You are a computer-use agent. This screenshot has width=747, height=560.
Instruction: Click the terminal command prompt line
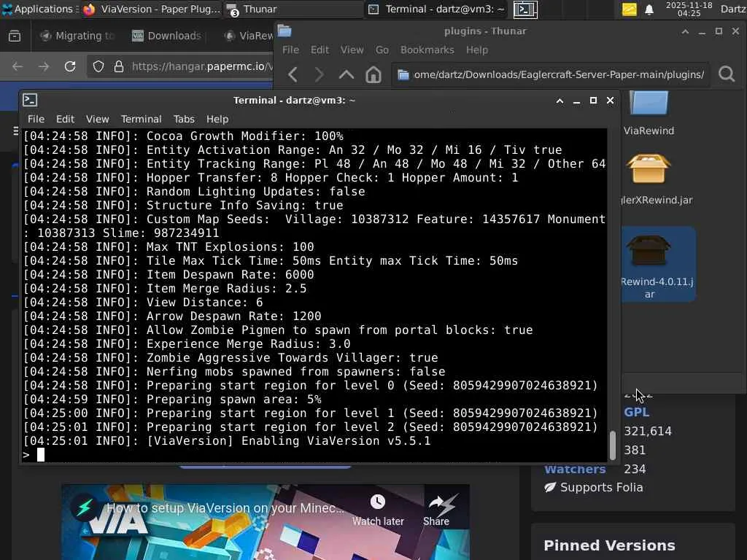pos(314,455)
